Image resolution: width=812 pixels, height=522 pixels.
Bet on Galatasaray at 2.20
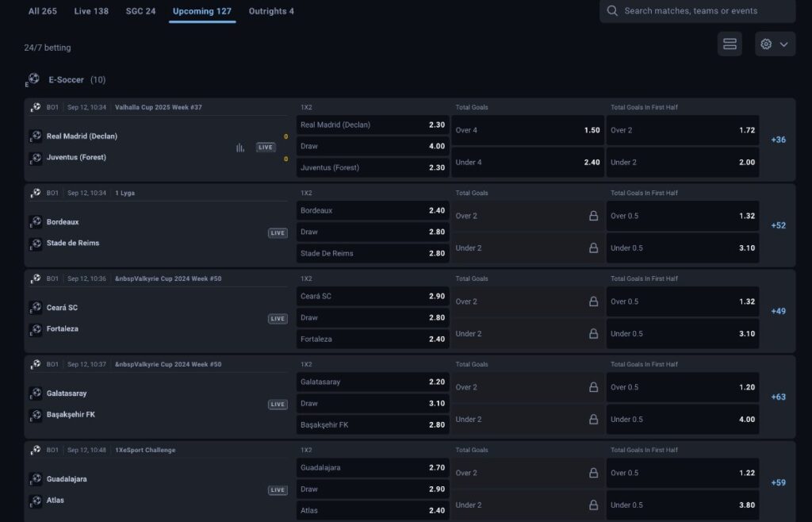[373, 382]
